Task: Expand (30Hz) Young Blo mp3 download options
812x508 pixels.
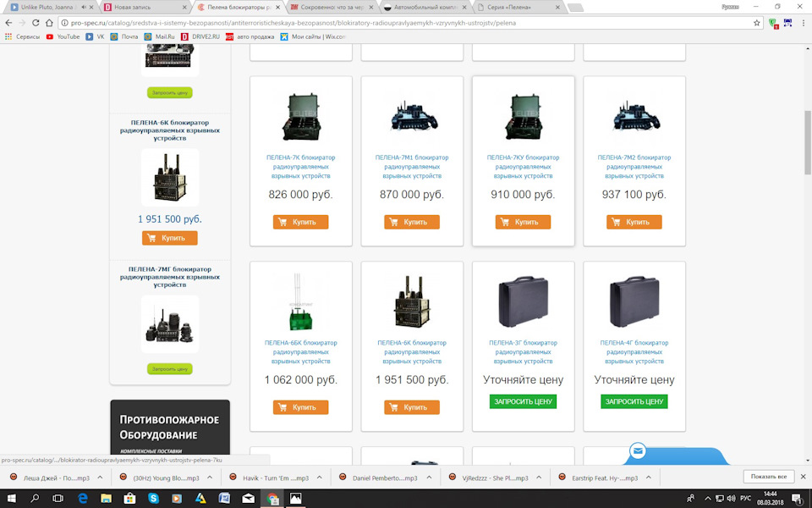Action: point(210,478)
